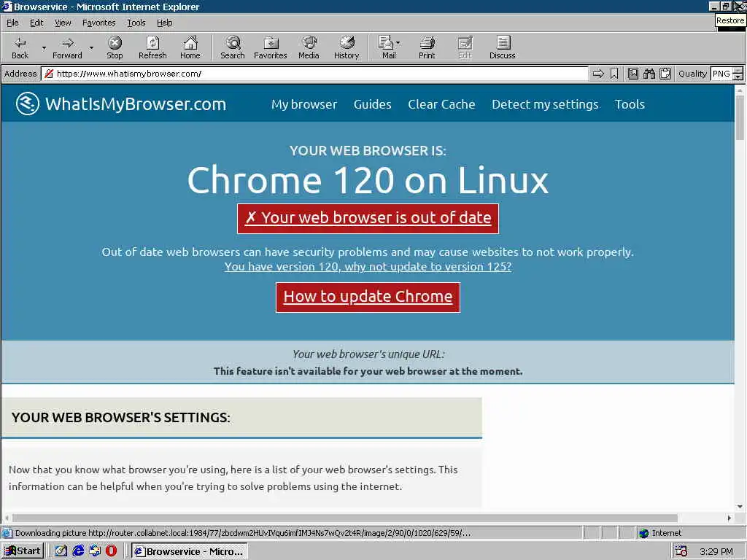The width and height of the screenshot is (747, 560).
Task: Open the Windows Start menu
Action: pyautogui.click(x=23, y=551)
